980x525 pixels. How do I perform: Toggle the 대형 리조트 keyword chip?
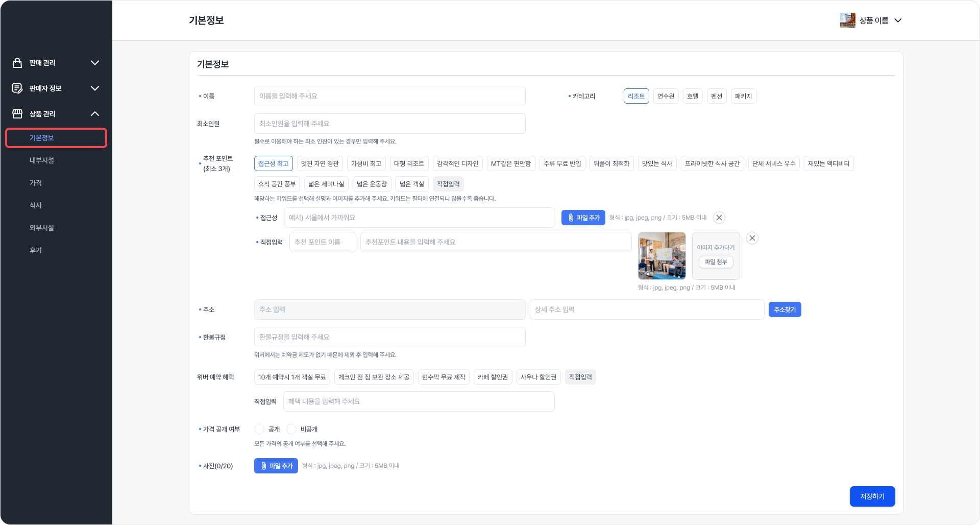point(409,163)
